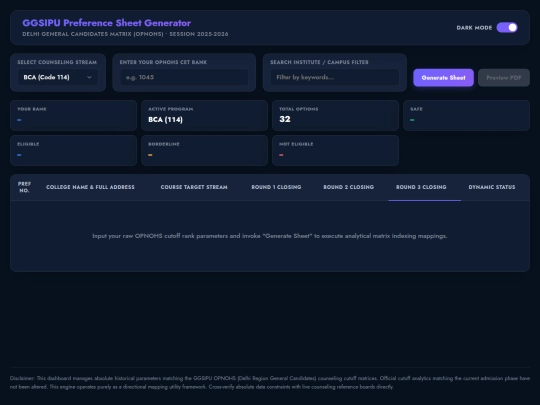Click the Generate Sheet button
Screen dimensions: 540x405
coord(444,78)
